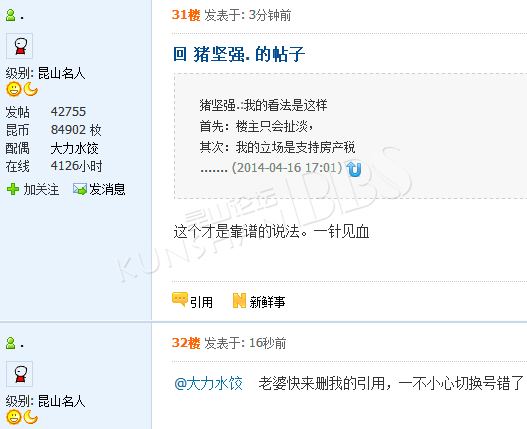Open spouse profile 大力水饺 in sidebar

point(74,148)
